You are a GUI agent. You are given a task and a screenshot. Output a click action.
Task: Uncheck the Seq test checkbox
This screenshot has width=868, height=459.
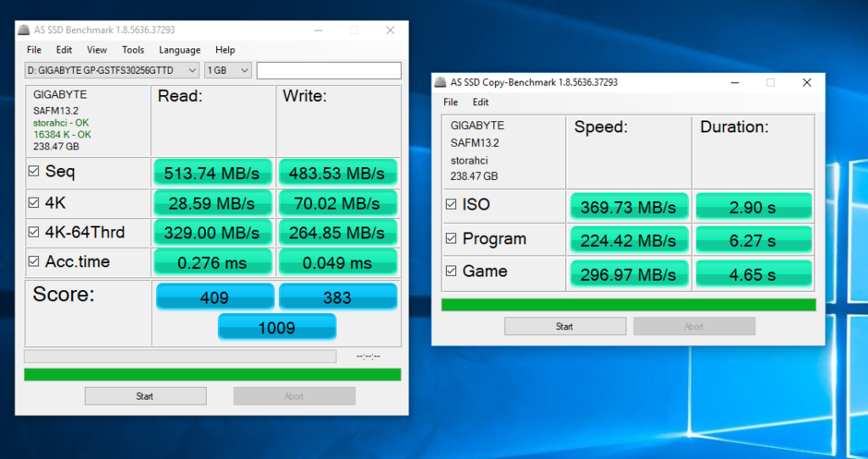34,172
